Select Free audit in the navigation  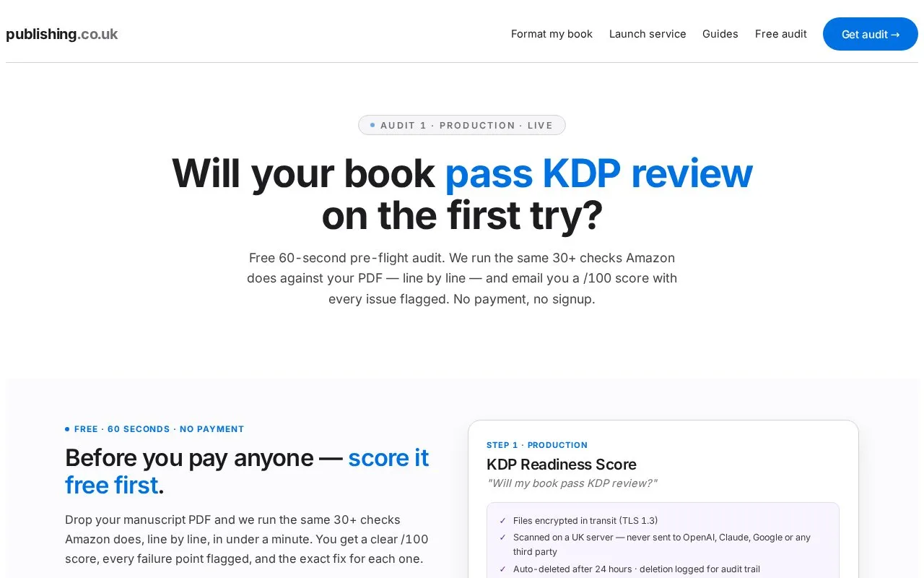[781, 34]
